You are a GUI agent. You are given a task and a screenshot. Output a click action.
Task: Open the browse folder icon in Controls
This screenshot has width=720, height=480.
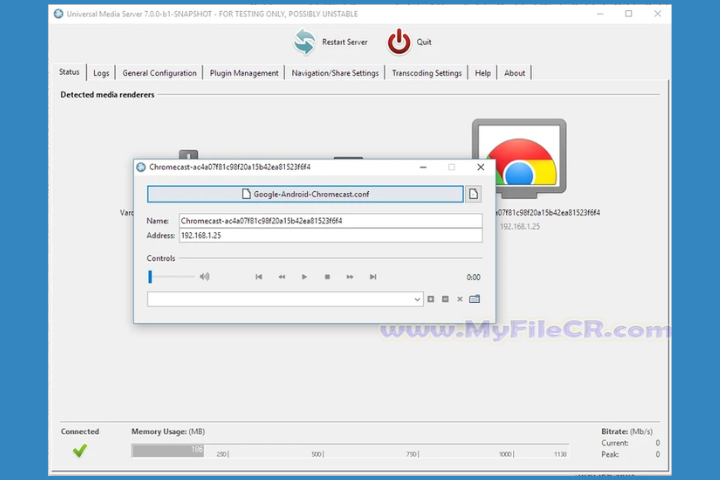[x=474, y=299]
